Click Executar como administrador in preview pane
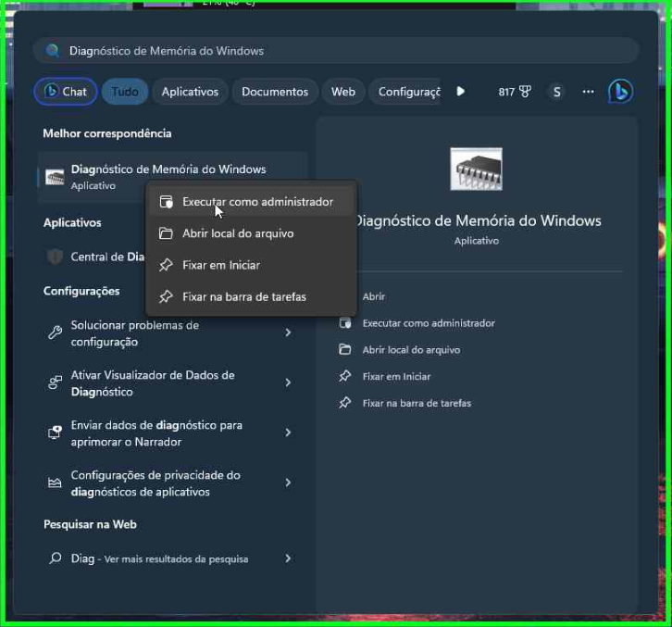 coord(429,323)
